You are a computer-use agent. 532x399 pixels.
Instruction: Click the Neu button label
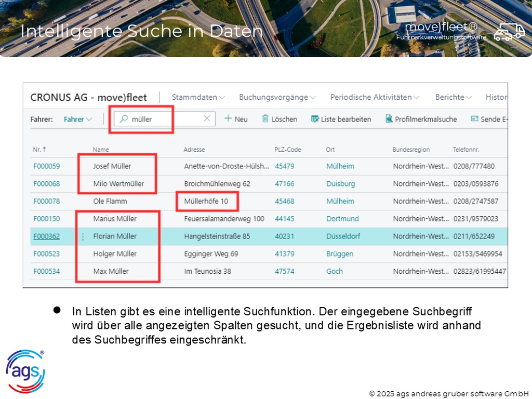click(241, 119)
